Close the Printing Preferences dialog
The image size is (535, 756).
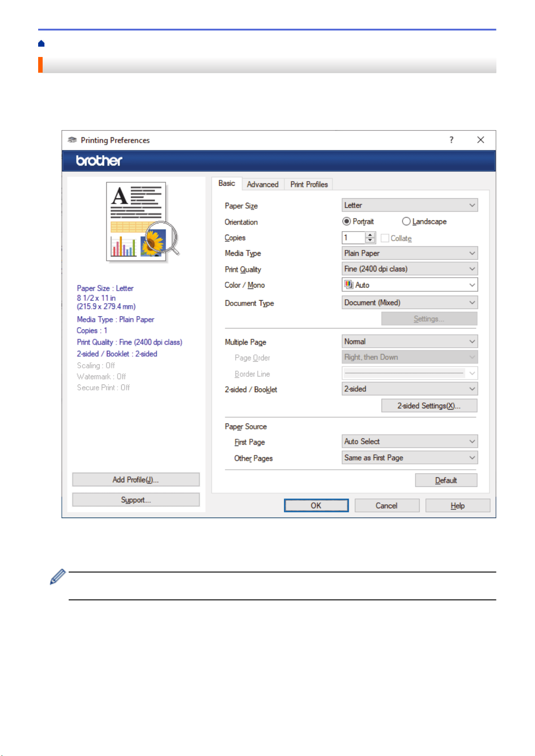[481, 140]
